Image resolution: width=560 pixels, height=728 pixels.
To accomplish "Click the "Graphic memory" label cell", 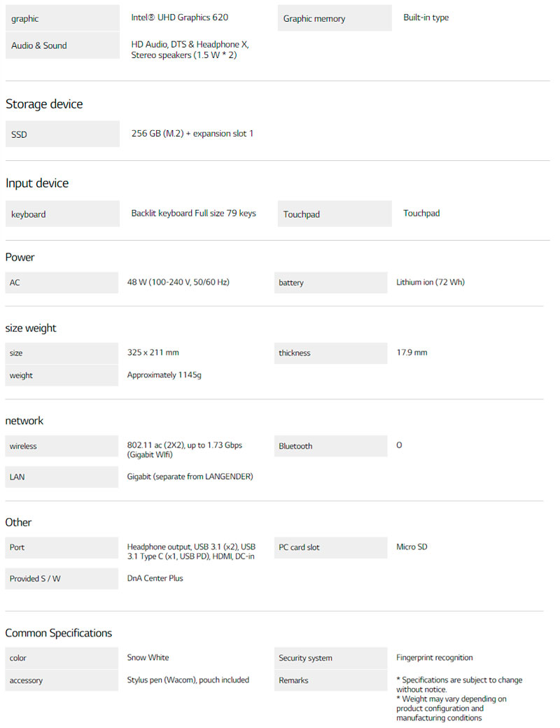I will [335, 18].
